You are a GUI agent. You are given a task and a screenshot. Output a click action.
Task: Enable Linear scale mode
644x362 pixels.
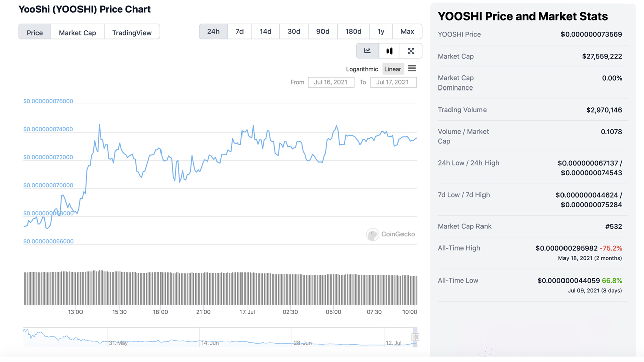point(392,69)
